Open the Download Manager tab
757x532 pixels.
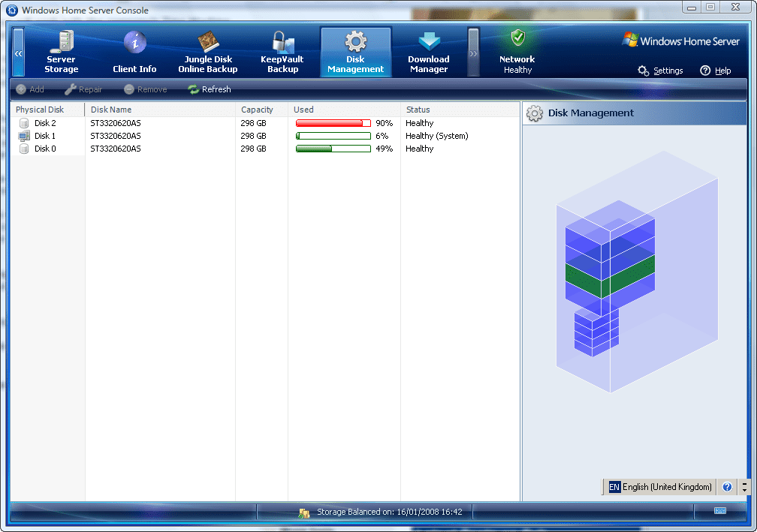click(429, 52)
